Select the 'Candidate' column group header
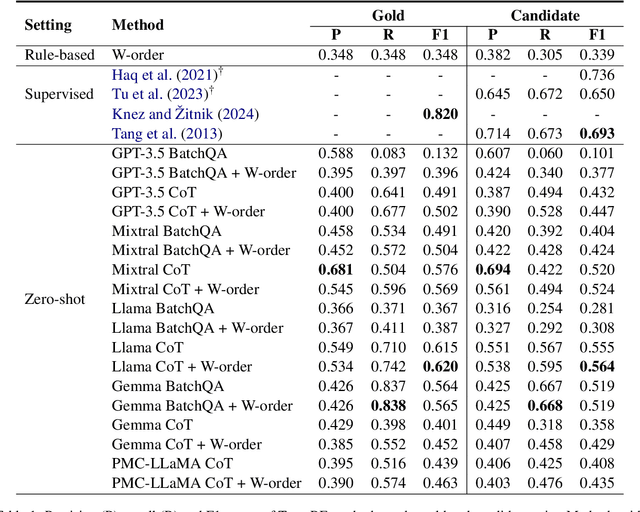 pyautogui.click(x=546, y=16)
